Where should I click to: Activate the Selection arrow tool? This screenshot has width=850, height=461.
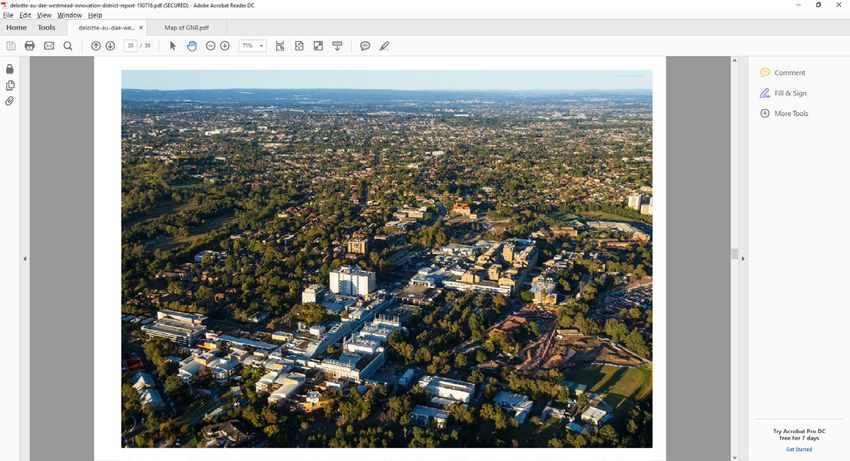tap(172, 46)
